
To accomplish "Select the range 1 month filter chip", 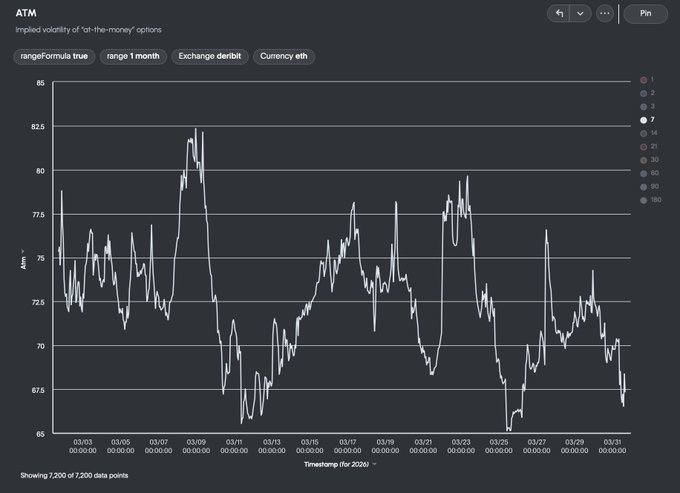I will pyautogui.click(x=133, y=56).
